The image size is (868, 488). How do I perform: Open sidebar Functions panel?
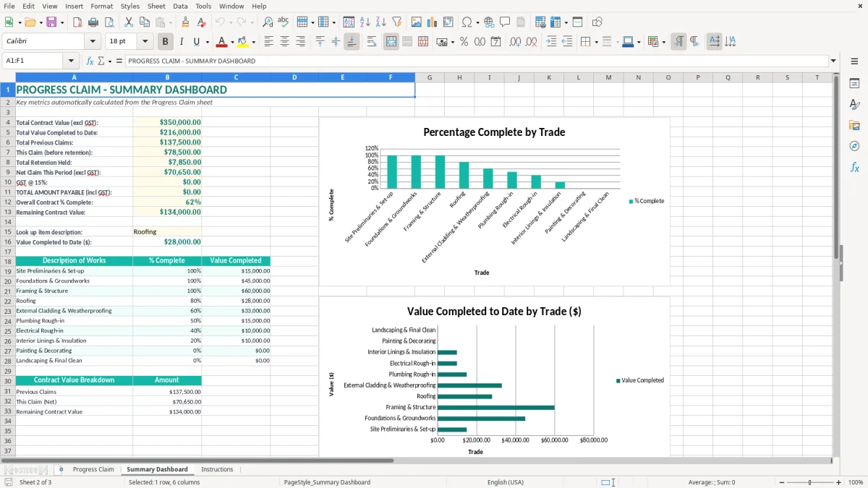pyautogui.click(x=854, y=167)
